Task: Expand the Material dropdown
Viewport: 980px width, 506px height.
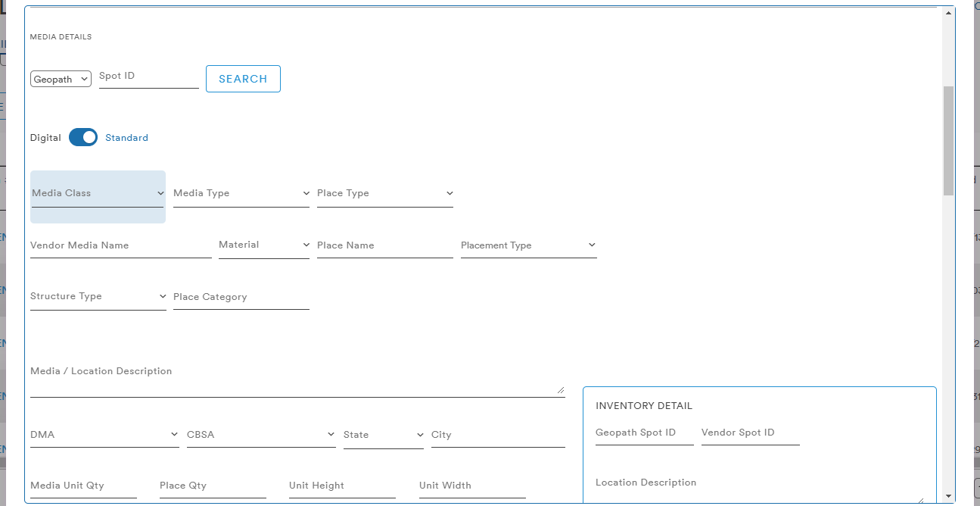Action: pos(264,245)
